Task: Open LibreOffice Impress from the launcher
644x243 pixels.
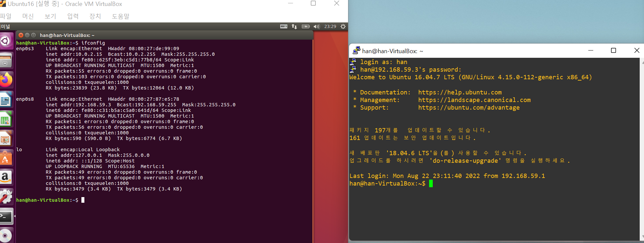Action: (x=6, y=139)
